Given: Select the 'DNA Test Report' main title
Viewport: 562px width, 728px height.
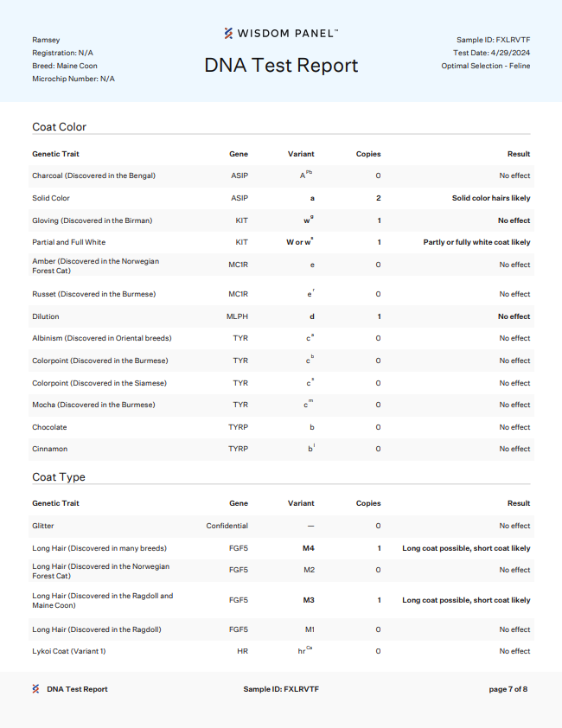Looking at the screenshot, I should click(x=281, y=65).
